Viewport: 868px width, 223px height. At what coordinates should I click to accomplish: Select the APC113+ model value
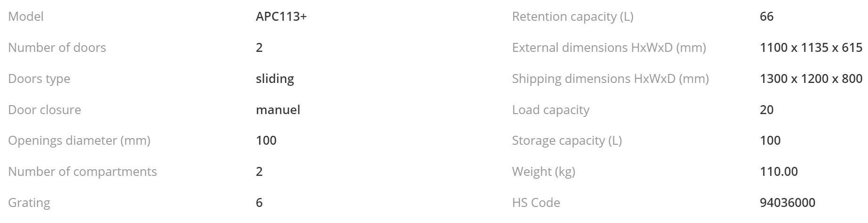[281, 17]
